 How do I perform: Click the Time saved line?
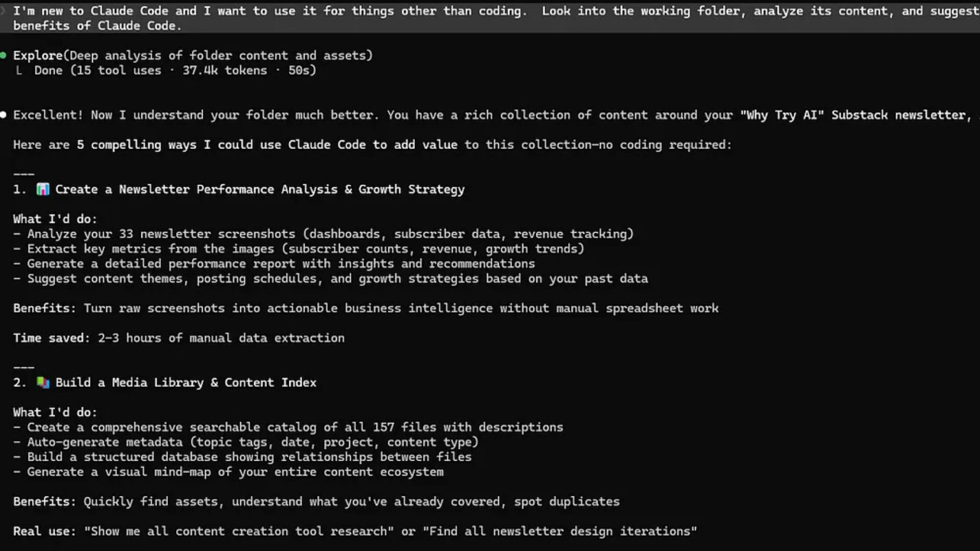[x=179, y=338]
